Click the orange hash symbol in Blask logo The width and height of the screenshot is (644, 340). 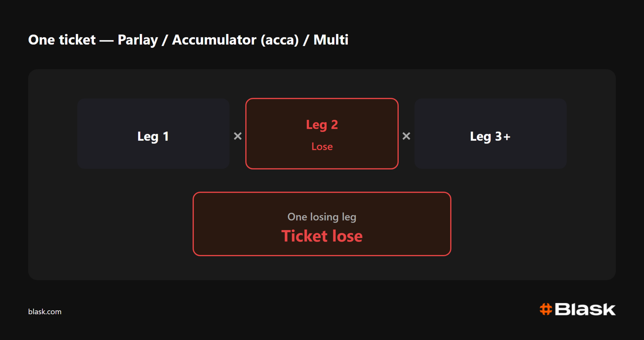click(546, 309)
